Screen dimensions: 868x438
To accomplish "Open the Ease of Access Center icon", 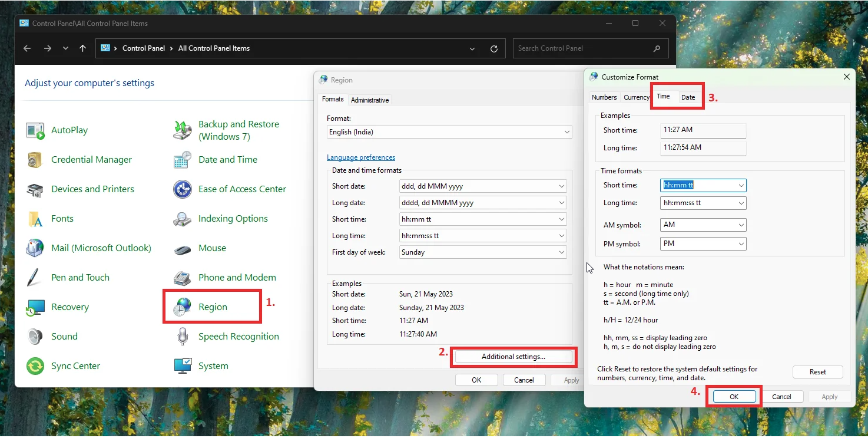I will click(183, 189).
